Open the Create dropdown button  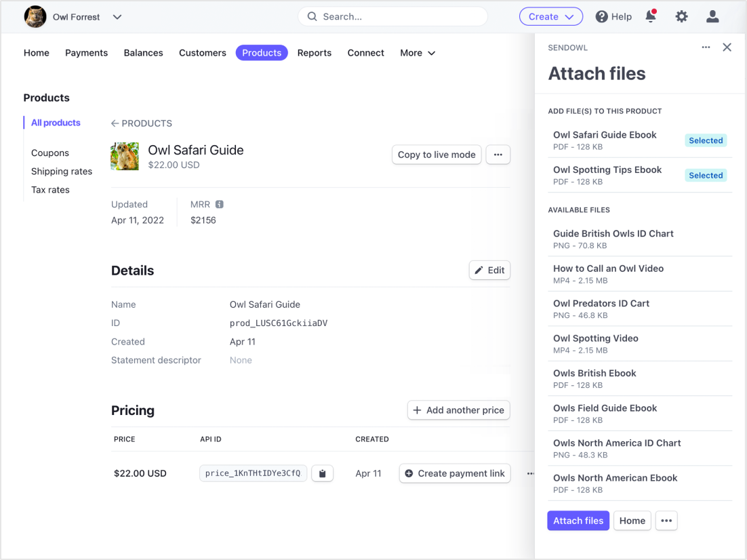point(550,17)
